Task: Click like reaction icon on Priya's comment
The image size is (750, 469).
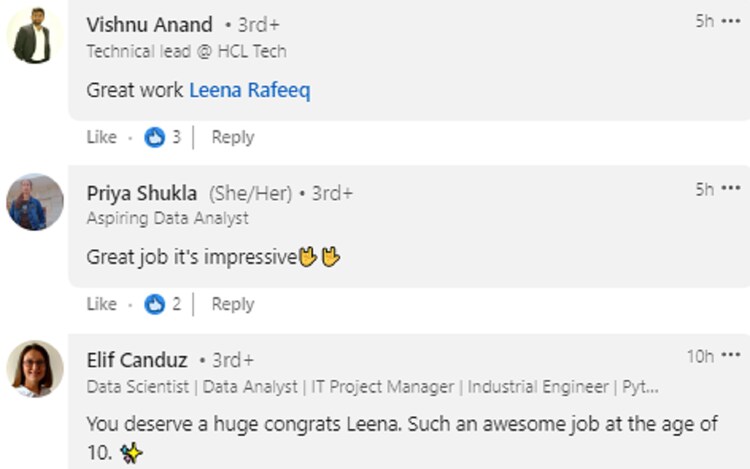Action: 154,304
